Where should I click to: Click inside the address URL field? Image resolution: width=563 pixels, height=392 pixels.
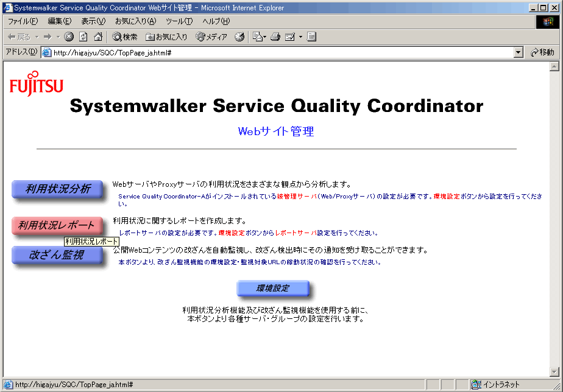(x=280, y=52)
